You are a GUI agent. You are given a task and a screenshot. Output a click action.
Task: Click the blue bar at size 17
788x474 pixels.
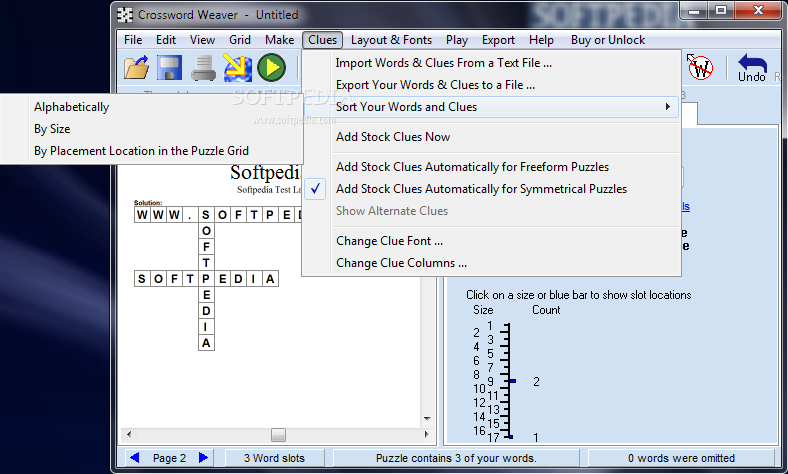[x=511, y=437]
